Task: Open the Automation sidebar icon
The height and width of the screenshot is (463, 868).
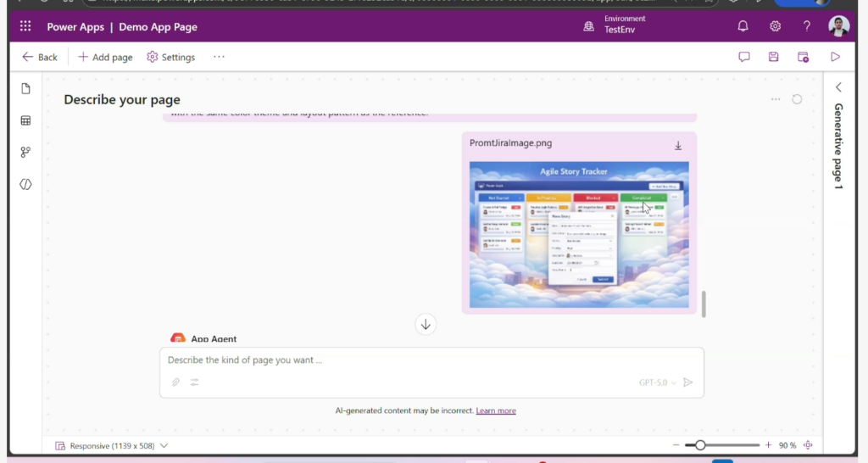Action: pos(25,153)
